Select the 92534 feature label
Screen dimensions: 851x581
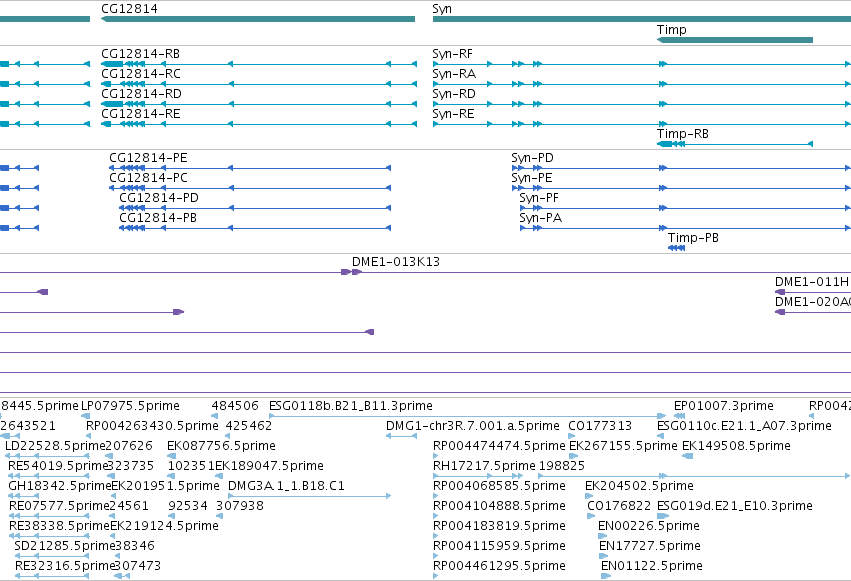(x=188, y=506)
